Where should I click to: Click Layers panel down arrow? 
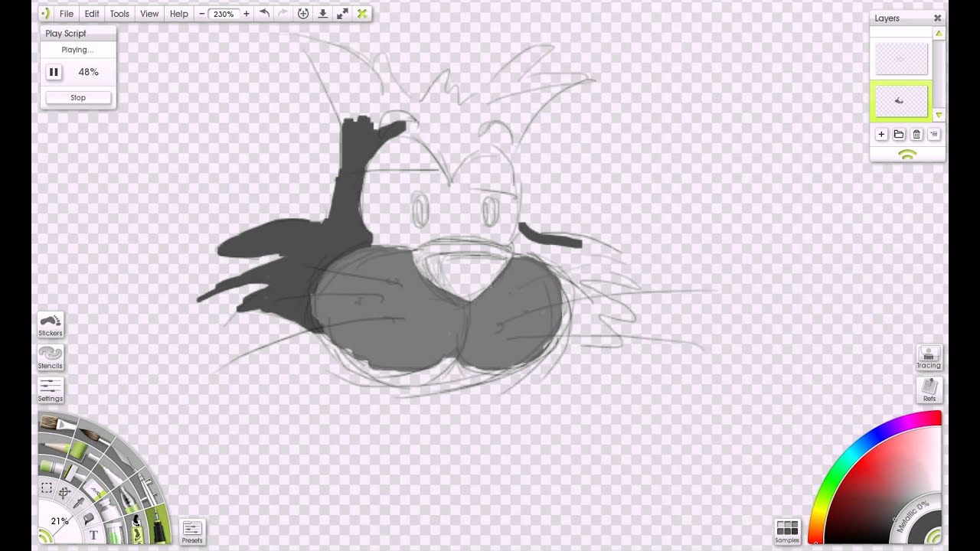click(x=939, y=115)
